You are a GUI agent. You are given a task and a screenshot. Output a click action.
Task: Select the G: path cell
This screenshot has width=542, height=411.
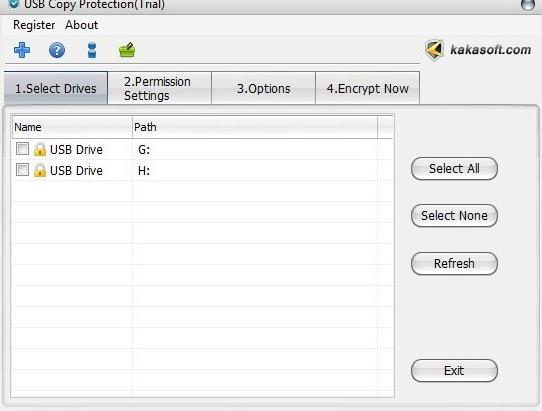(x=255, y=149)
